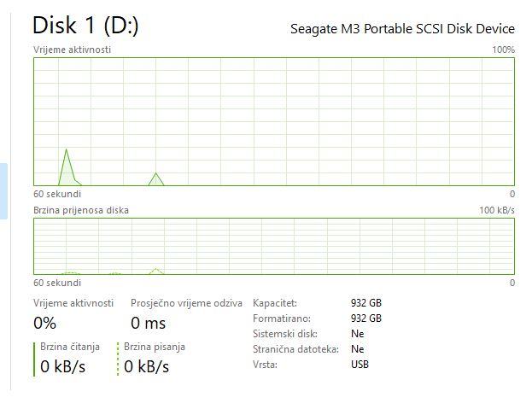
Task: Click the Seagate M3 Portable device name
Action: click(x=403, y=29)
